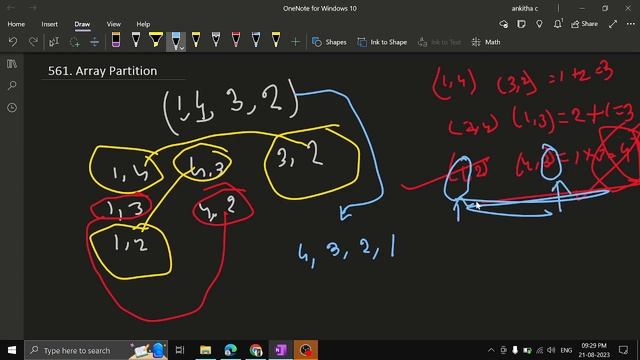Pick the red pen
Viewport: 640px width, 360px height.
tap(236, 40)
